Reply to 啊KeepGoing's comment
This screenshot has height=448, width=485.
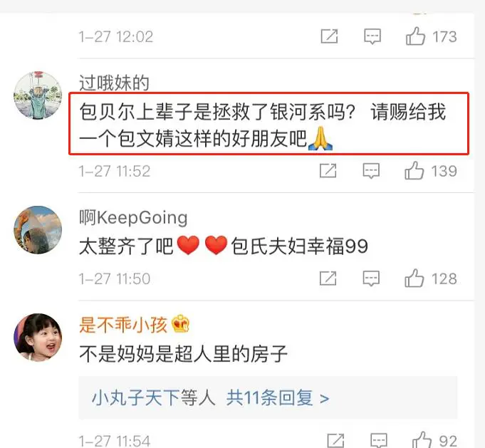(x=371, y=278)
